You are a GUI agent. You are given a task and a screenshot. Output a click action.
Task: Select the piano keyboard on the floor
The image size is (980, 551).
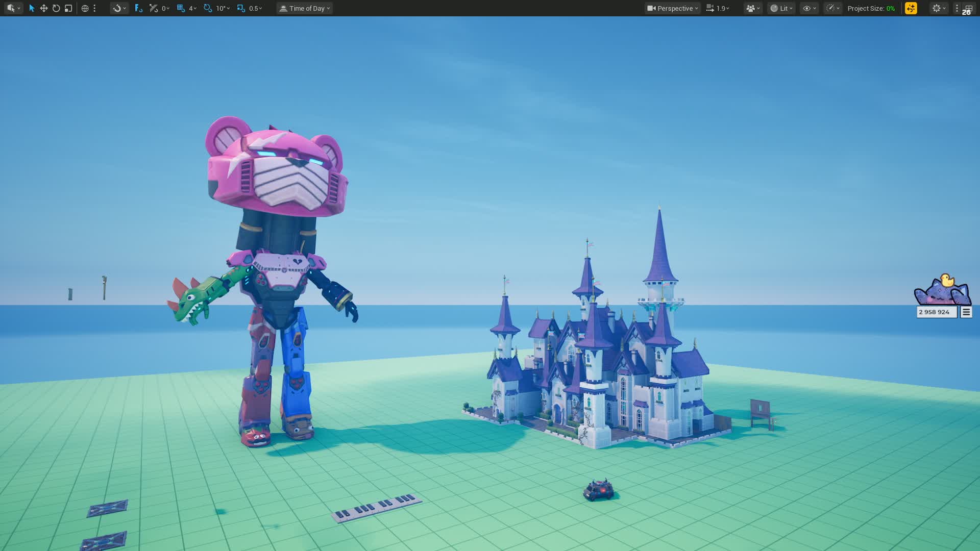(x=377, y=508)
